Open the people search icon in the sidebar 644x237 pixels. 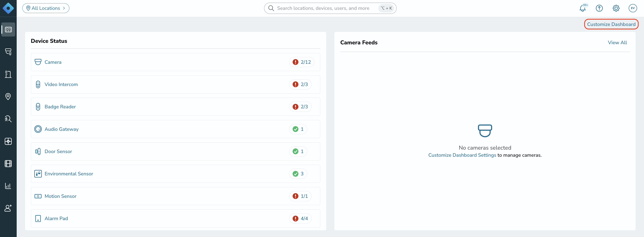8,119
